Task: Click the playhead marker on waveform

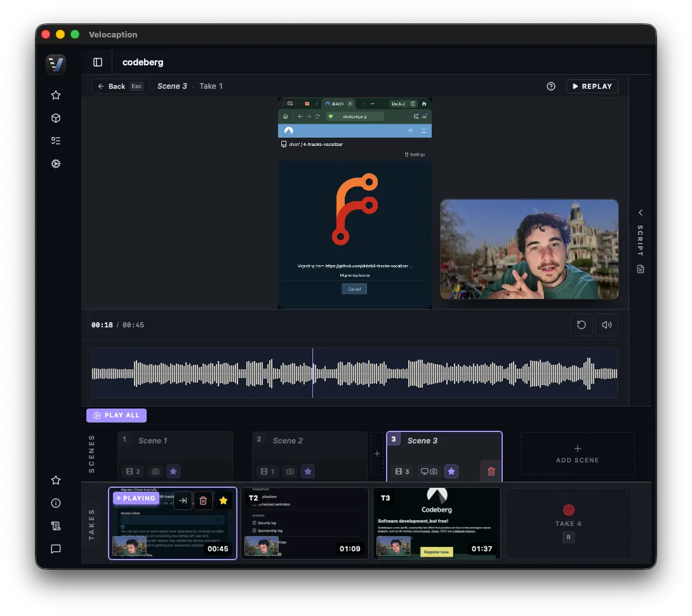Action: click(x=312, y=373)
